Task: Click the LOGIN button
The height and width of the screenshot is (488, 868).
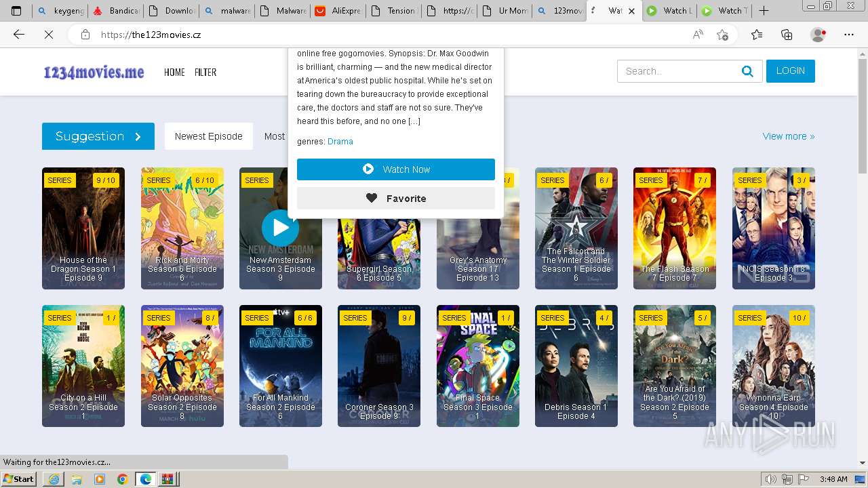Action: click(x=790, y=71)
